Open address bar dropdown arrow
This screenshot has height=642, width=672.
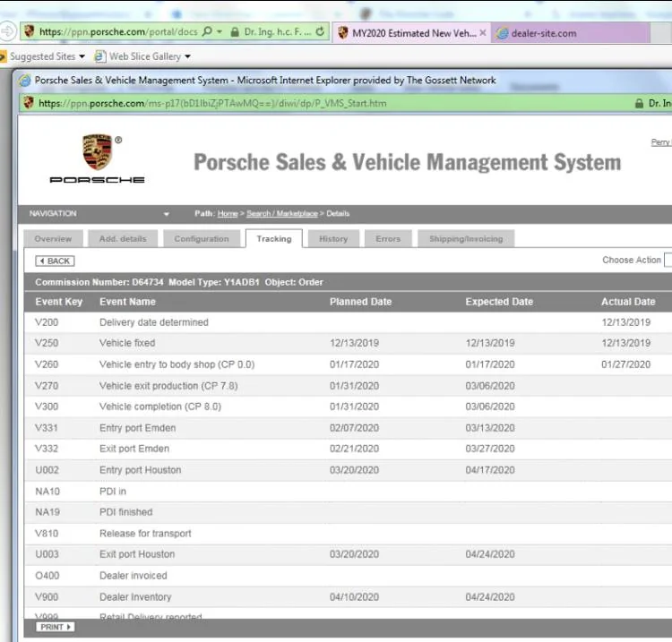pos(220,31)
